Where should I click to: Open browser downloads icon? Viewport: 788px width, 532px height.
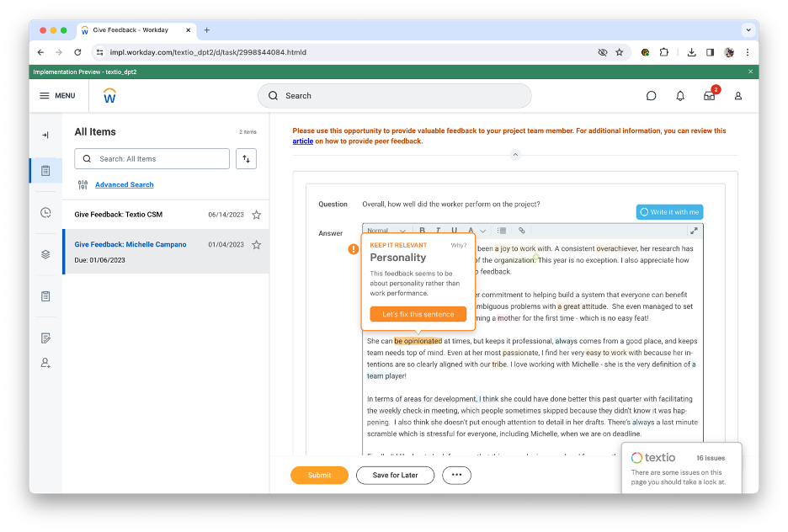(x=691, y=52)
